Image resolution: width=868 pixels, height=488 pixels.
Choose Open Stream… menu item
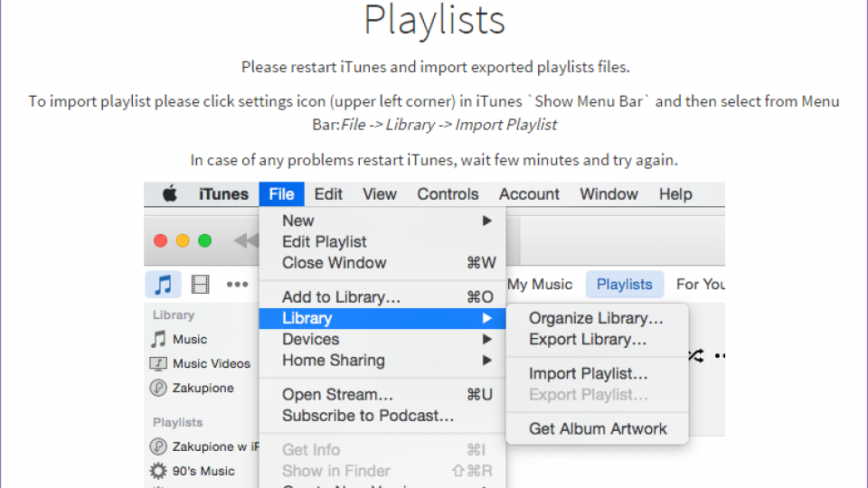click(382, 395)
